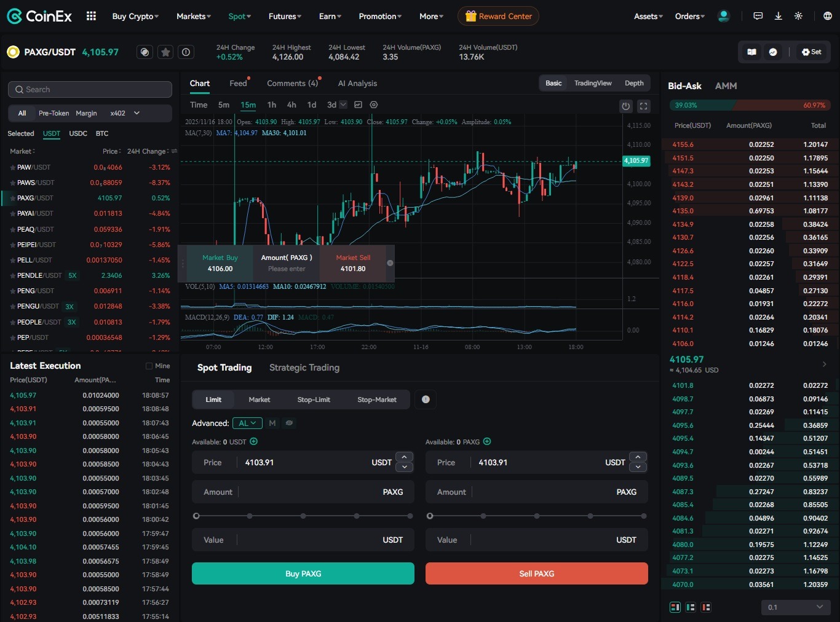Click the Reward Center icon button
Viewport: 840px width, 622px height.
[x=498, y=16]
